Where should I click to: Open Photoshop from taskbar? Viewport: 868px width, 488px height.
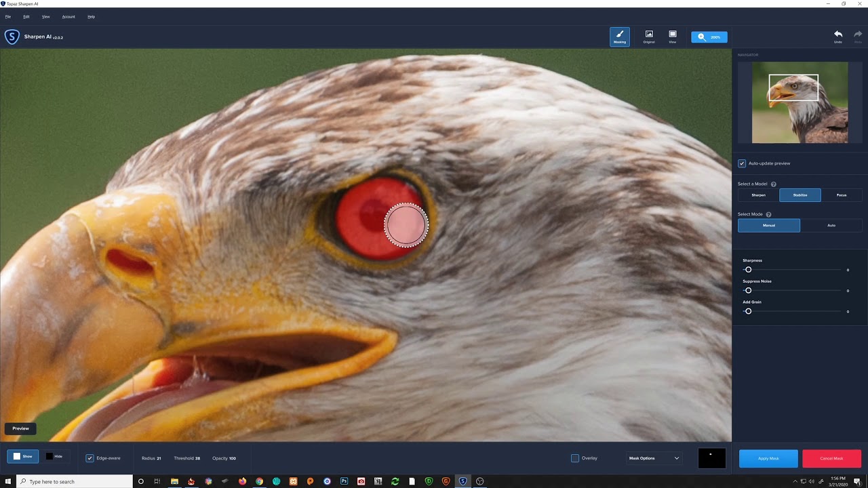tap(344, 481)
